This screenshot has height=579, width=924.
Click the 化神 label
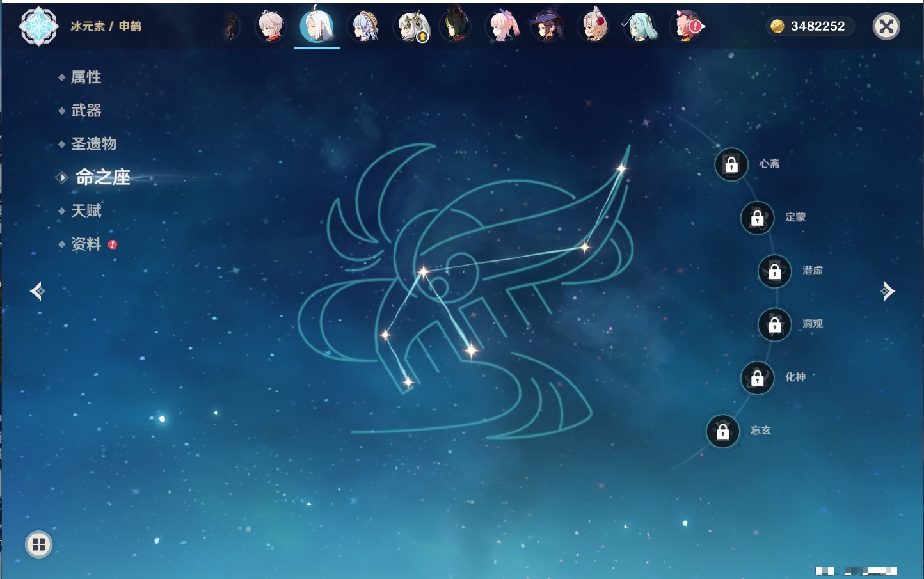click(795, 377)
